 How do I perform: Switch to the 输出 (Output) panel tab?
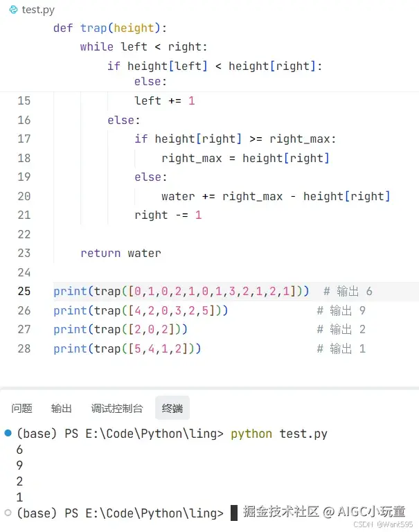click(x=62, y=408)
